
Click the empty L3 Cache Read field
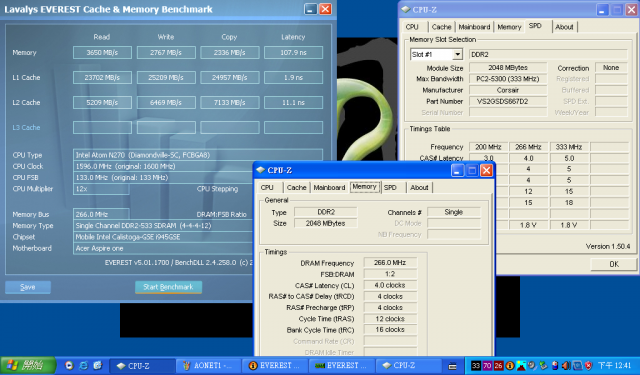point(102,127)
